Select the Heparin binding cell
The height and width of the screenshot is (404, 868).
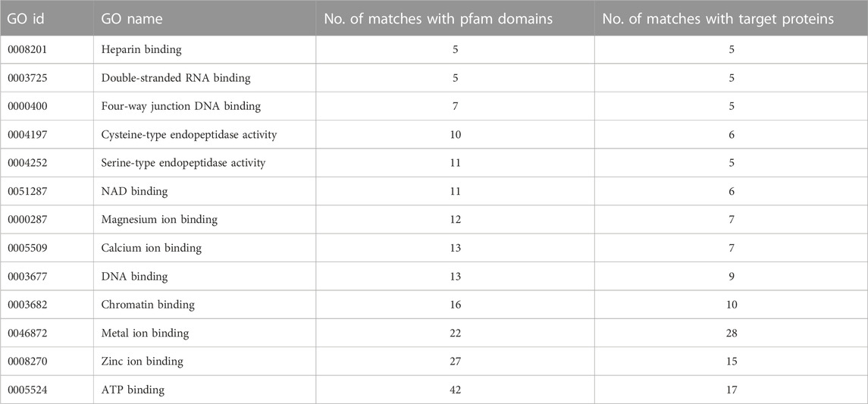pyautogui.click(x=205, y=50)
